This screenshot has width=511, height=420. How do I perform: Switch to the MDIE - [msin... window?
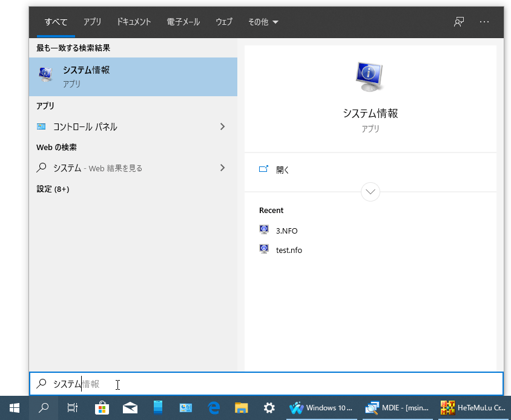(397, 408)
